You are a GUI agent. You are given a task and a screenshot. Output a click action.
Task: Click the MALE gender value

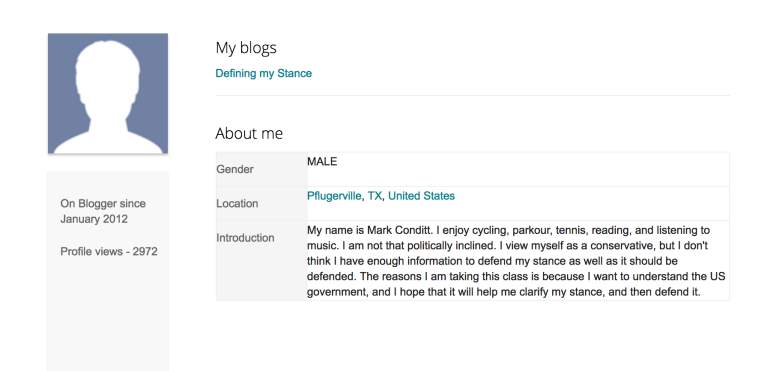[322, 162]
